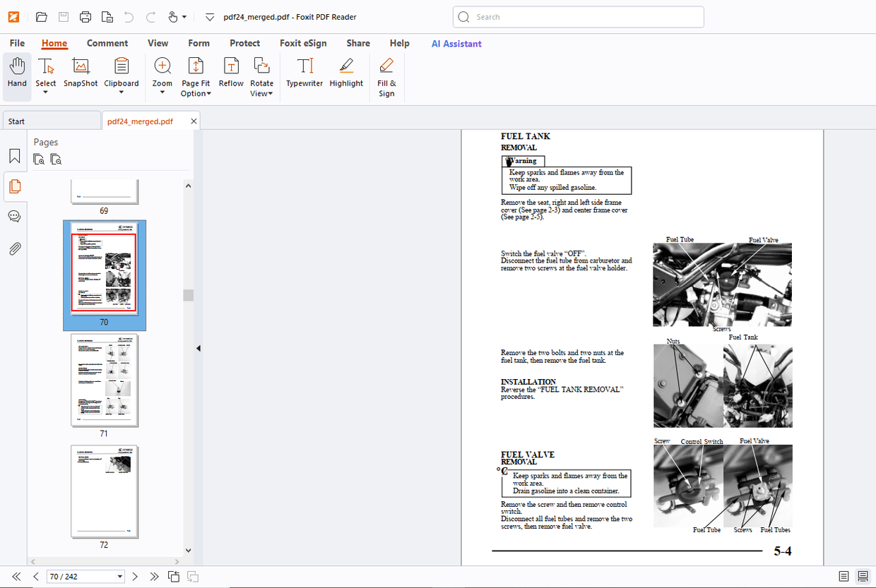
Task: Open the Zoom tool
Action: click(x=162, y=71)
